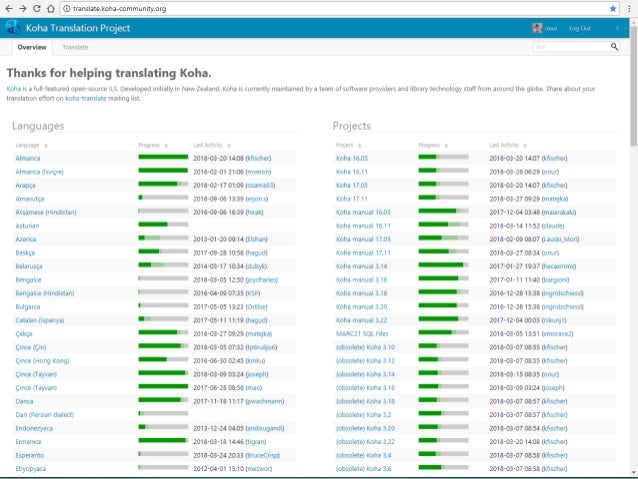Click the Koha manual 3.14 progress bar
Screen dimensions: 638x479
point(444,265)
